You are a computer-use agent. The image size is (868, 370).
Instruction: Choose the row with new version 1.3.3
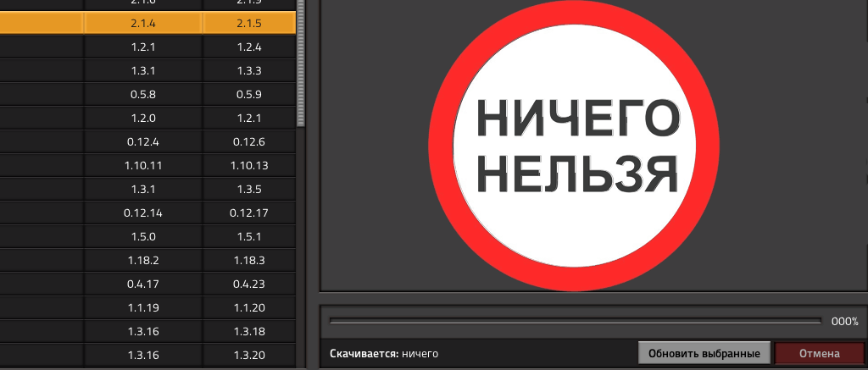tap(248, 70)
